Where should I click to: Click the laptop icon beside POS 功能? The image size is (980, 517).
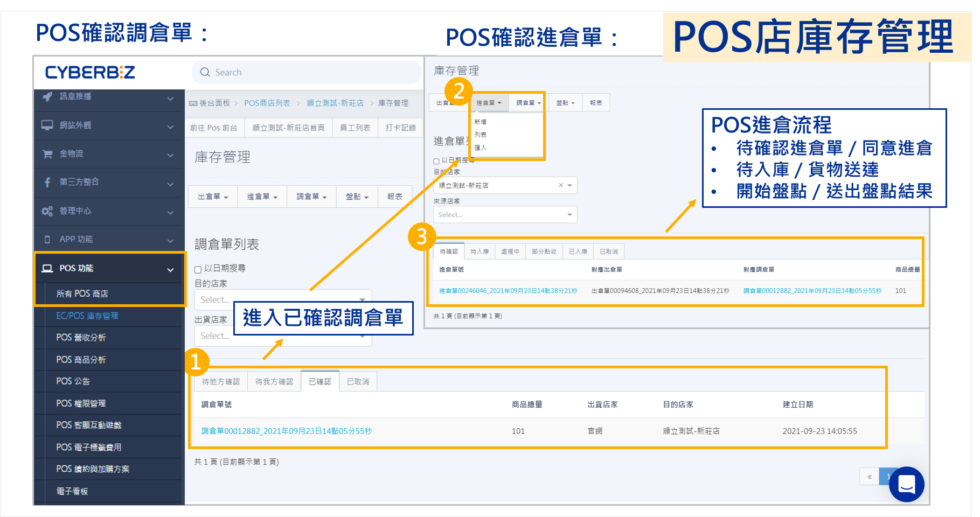[x=47, y=268]
